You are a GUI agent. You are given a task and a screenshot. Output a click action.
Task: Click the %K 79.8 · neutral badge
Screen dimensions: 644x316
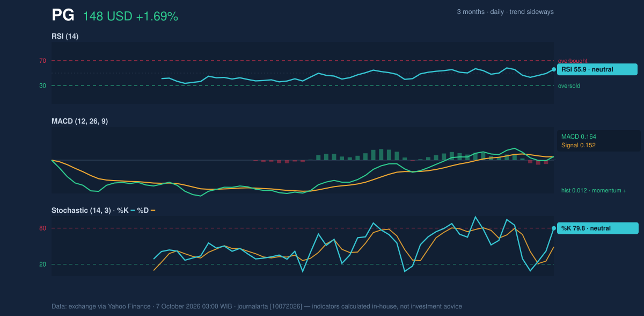coord(598,228)
